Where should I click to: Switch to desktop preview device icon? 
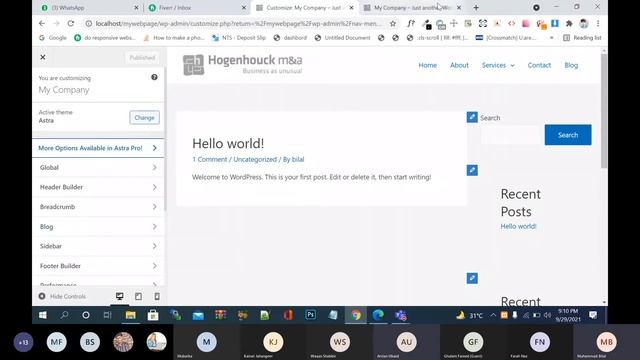(120, 296)
